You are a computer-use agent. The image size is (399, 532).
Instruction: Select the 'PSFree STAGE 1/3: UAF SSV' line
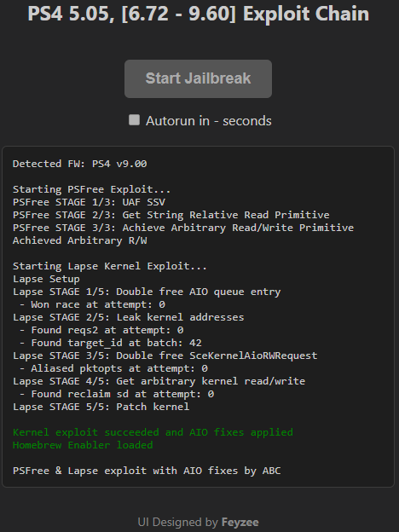tap(89, 202)
